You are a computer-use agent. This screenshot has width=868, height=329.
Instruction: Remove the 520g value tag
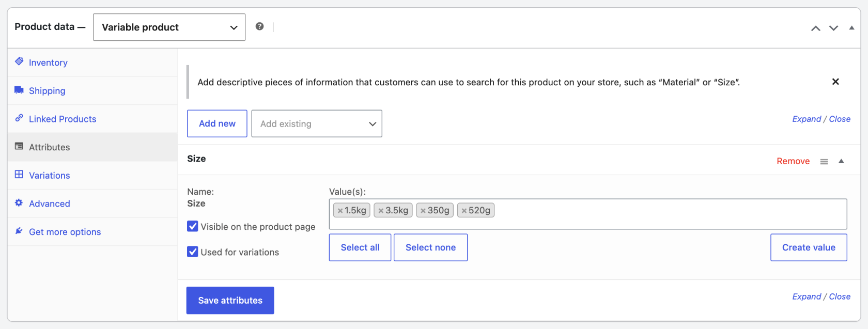[464, 211]
